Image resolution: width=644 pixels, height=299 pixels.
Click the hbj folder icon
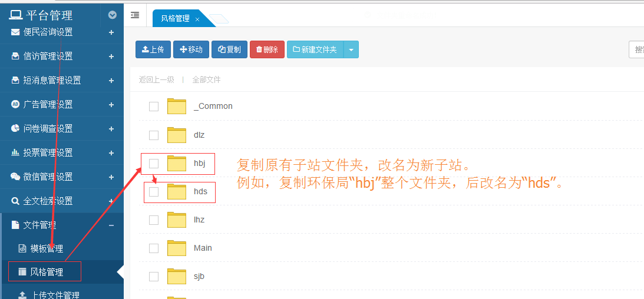(x=177, y=163)
